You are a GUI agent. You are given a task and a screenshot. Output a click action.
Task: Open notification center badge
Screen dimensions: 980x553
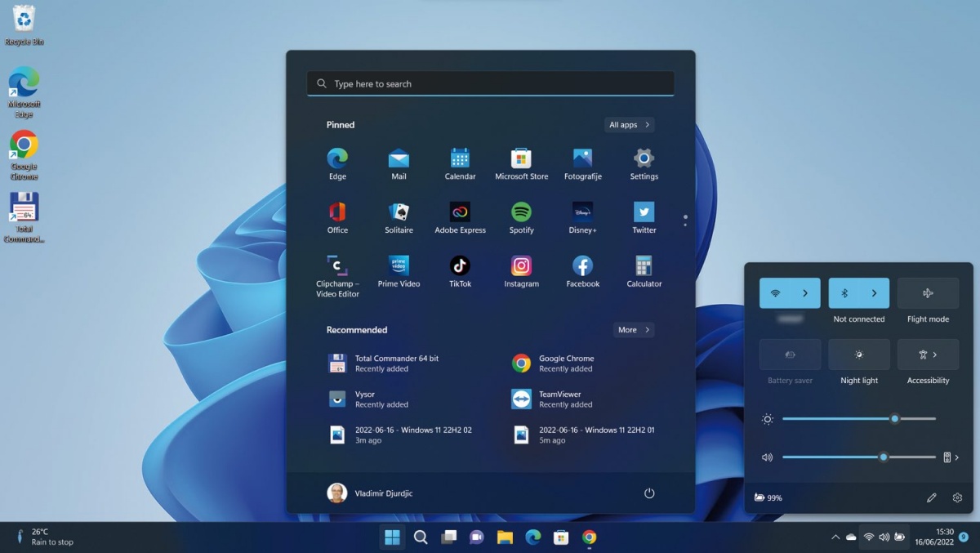tap(964, 537)
